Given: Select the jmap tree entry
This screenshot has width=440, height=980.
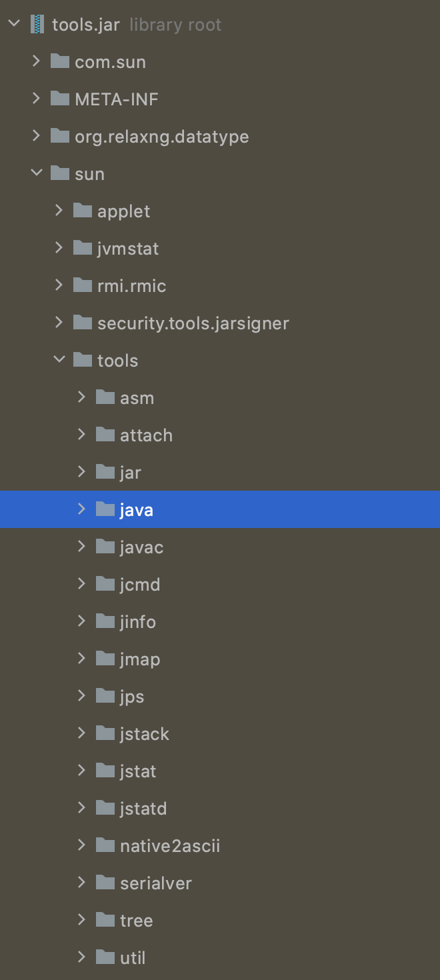Looking at the screenshot, I should pos(140,659).
